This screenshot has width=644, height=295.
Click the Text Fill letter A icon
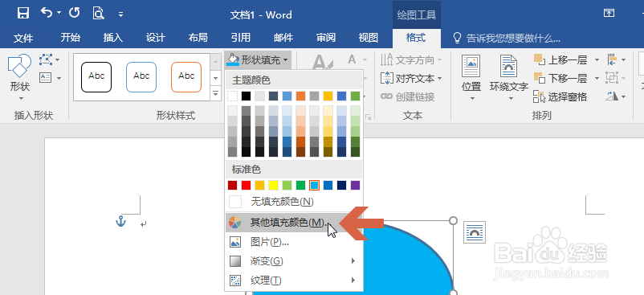click(x=352, y=60)
